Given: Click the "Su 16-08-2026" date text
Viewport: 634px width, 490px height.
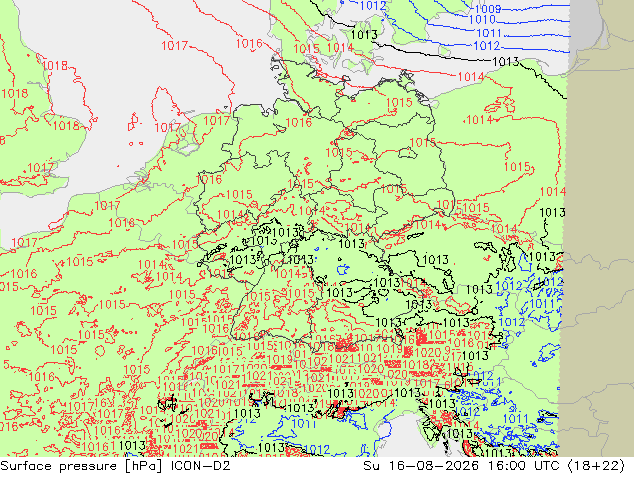Looking at the screenshot, I should click(421, 466).
